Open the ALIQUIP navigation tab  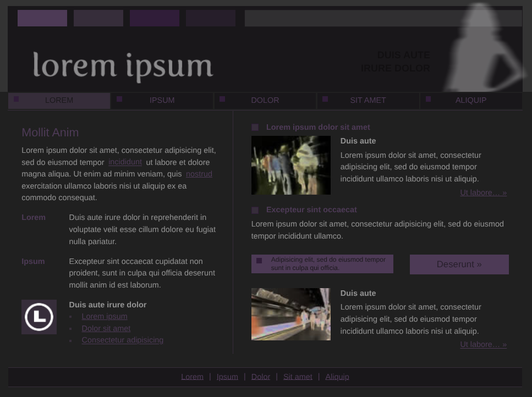(x=470, y=101)
